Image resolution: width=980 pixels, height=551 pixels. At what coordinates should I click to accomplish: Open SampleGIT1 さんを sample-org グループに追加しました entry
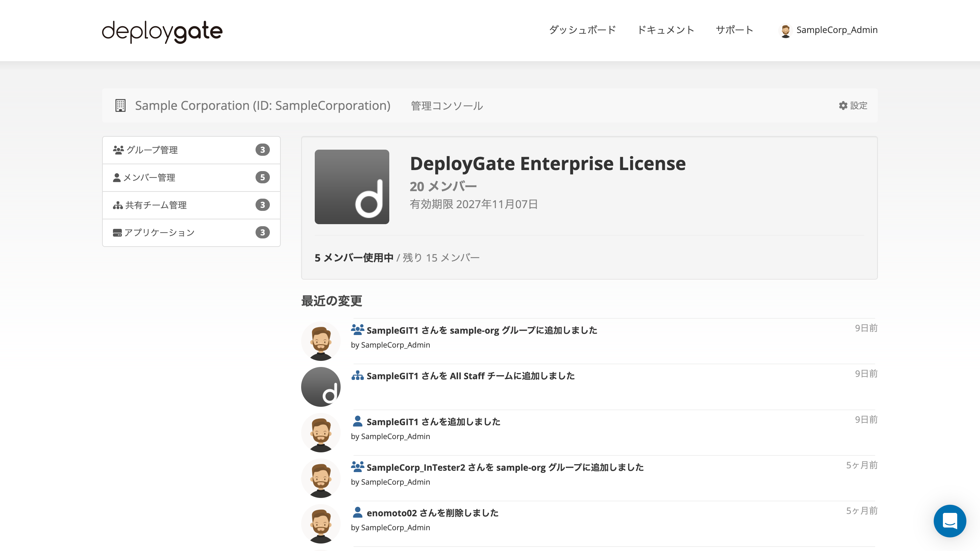click(x=482, y=330)
